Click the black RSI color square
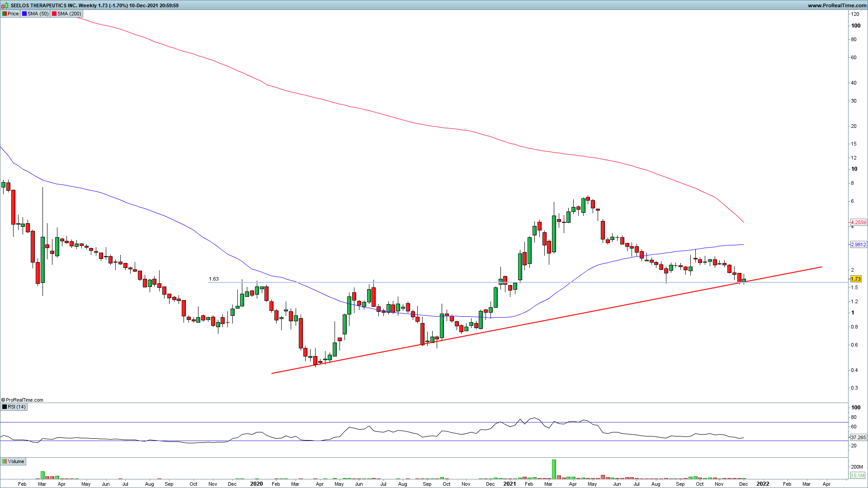868x488 pixels. [x=5, y=407]
